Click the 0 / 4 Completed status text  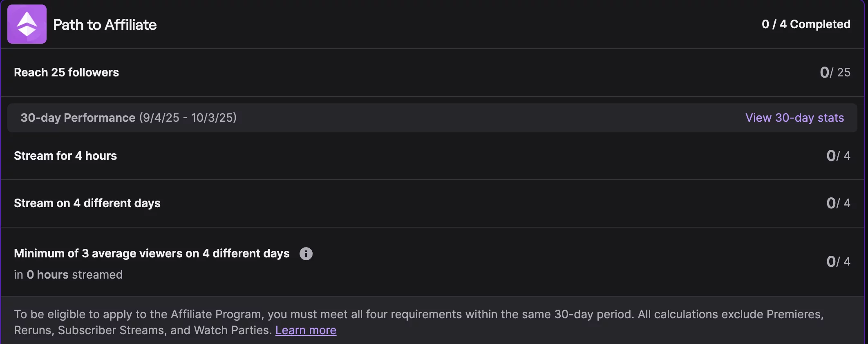806,24
